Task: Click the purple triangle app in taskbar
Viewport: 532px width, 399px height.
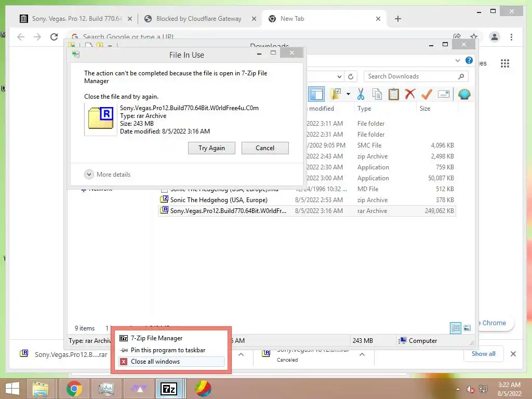Action: (139, 389)
